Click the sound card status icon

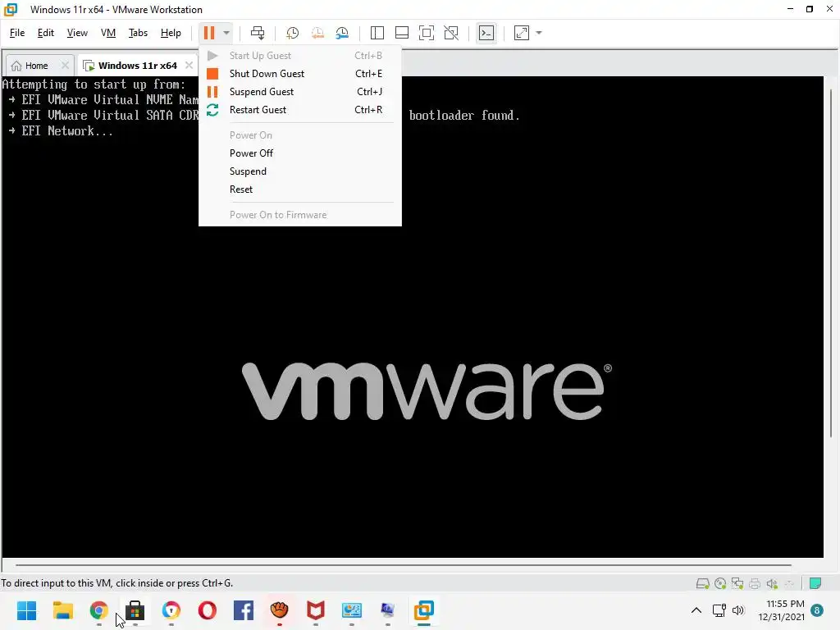point(772,583)
